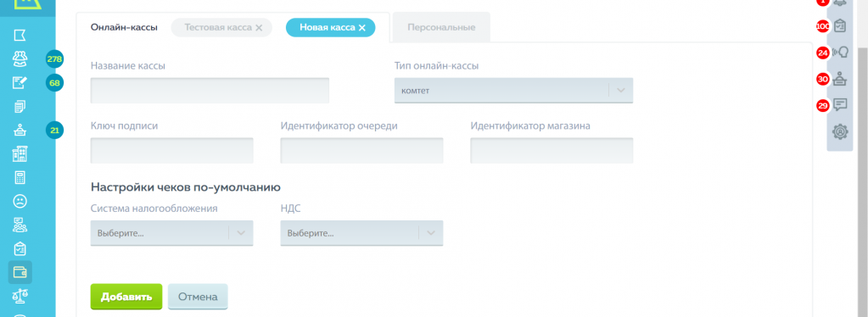Viewport: 868px width, 317px height.
Task: Open the Система налогообложения dropdown
Action: coord(171,233)
